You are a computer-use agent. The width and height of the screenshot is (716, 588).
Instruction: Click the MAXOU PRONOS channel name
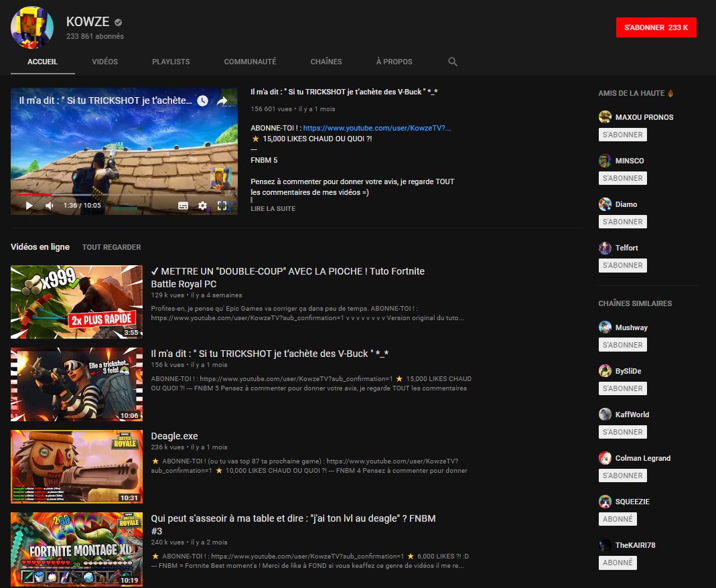[x=644, y=117]
